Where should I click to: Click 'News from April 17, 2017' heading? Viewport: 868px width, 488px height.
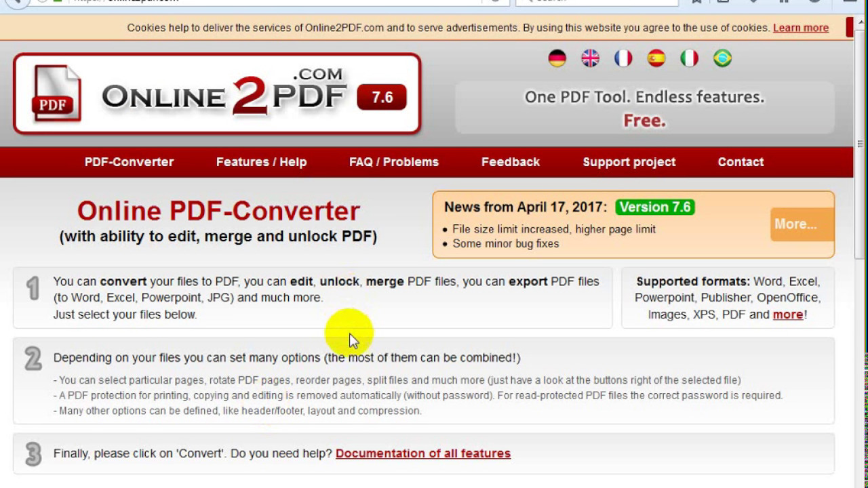[x=526, y=207]
